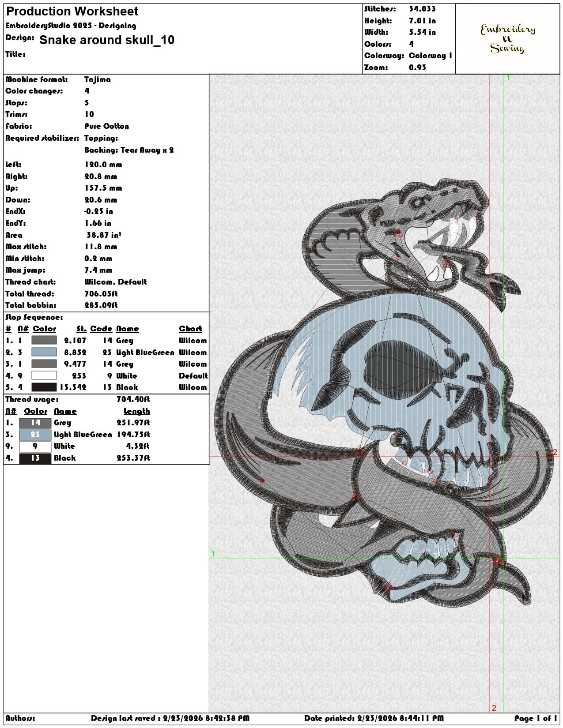The width and height of the screenshot is (563, 728).
Task: Click Up value 157.5 mm
Action: [103, 188]
